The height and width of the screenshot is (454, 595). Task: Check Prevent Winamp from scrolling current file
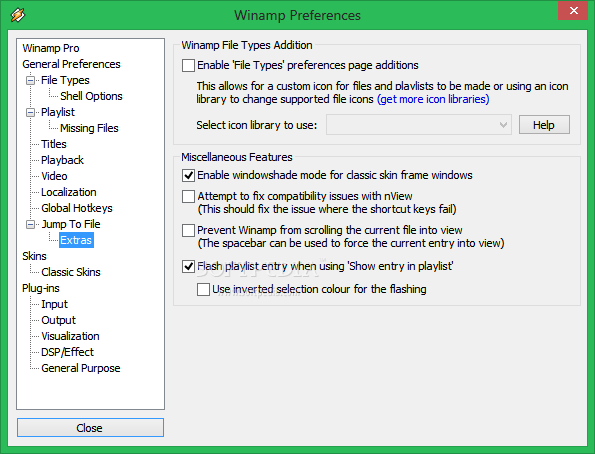pos(188,230)
